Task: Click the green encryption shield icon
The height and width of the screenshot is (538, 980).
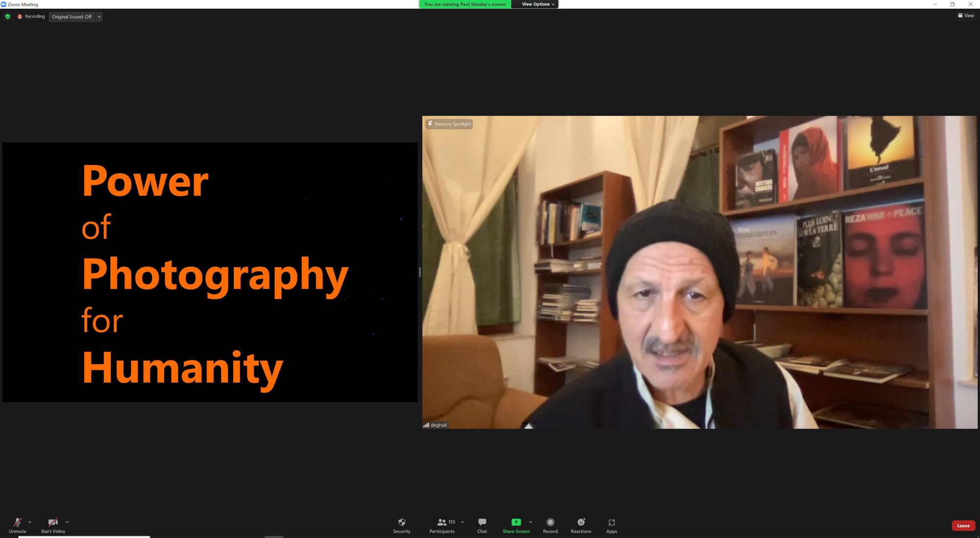Action: click(x=7, y=16)
